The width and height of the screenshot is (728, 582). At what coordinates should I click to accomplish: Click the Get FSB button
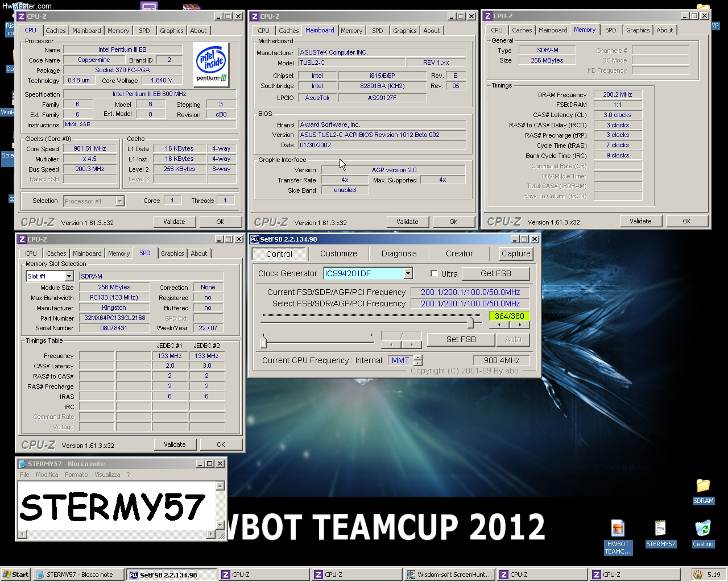(496, 273)
